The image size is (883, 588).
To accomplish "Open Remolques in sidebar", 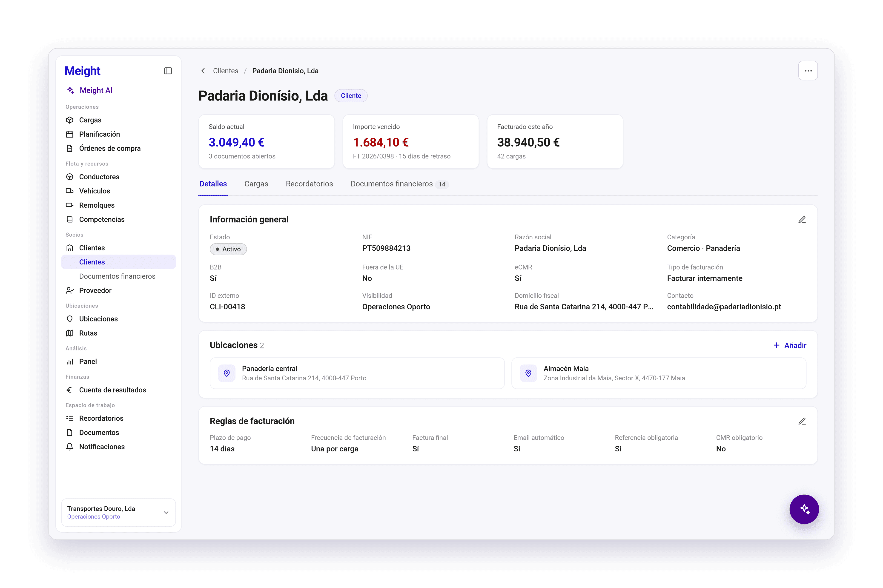I will (x=118, y=206).
